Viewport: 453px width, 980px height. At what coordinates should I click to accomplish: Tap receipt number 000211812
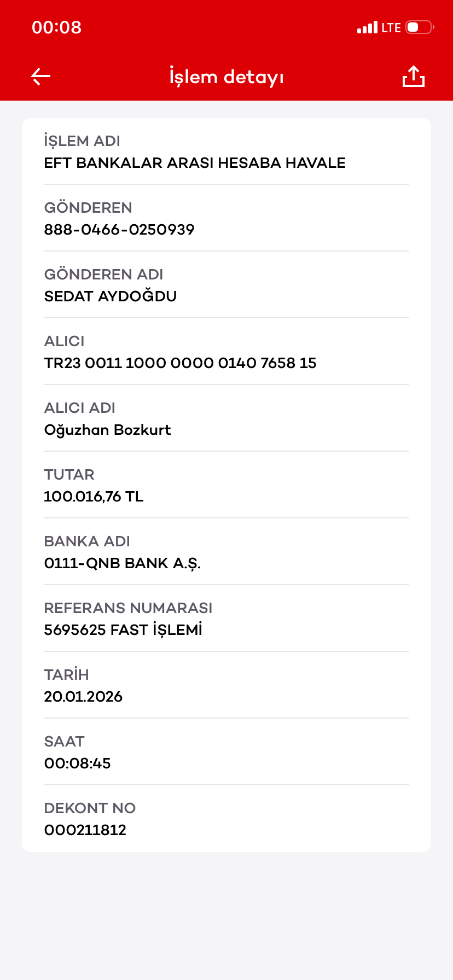[85, 830]
